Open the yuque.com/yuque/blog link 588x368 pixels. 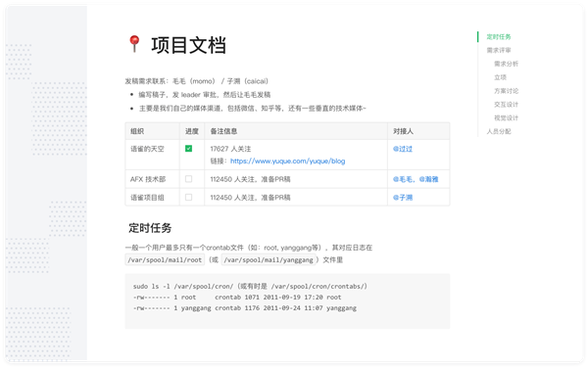(x=287, y=161)
